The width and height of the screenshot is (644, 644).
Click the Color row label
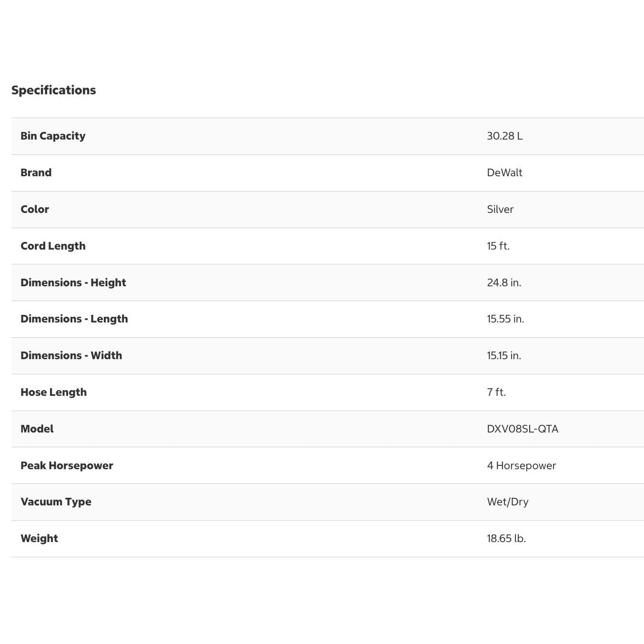tap(35, 209)
